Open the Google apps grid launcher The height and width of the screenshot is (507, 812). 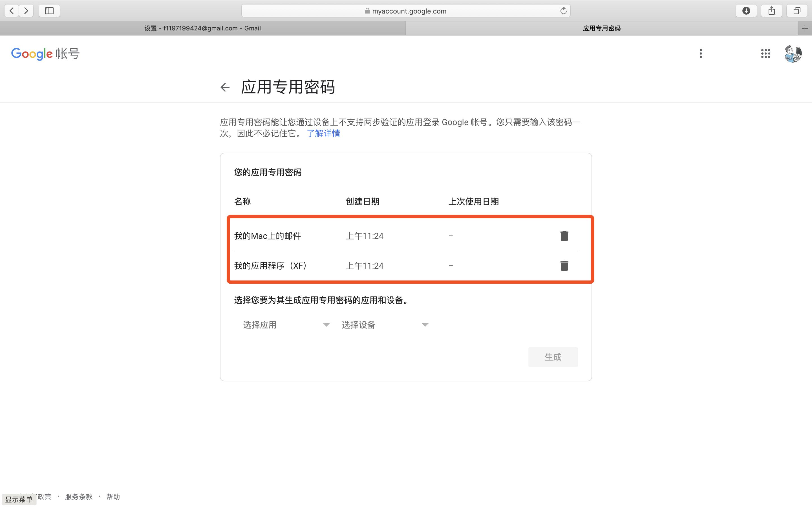[765, 54]
